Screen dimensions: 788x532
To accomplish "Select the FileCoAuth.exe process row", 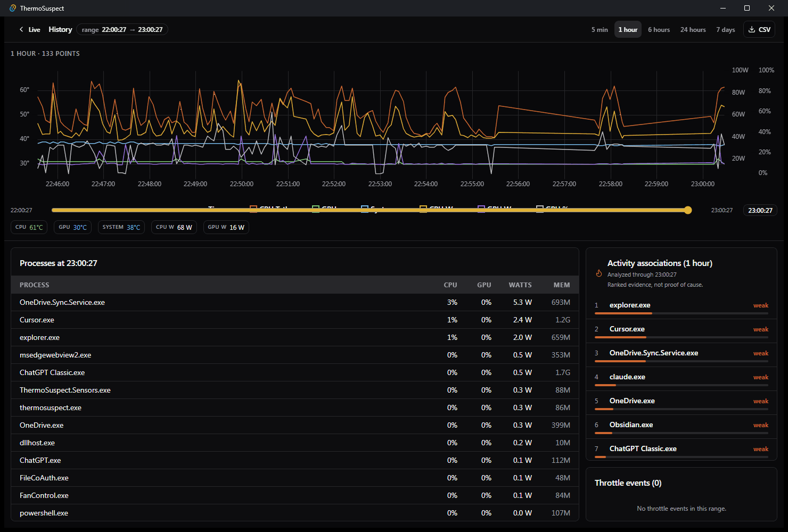I will click(x=295, y=478).
